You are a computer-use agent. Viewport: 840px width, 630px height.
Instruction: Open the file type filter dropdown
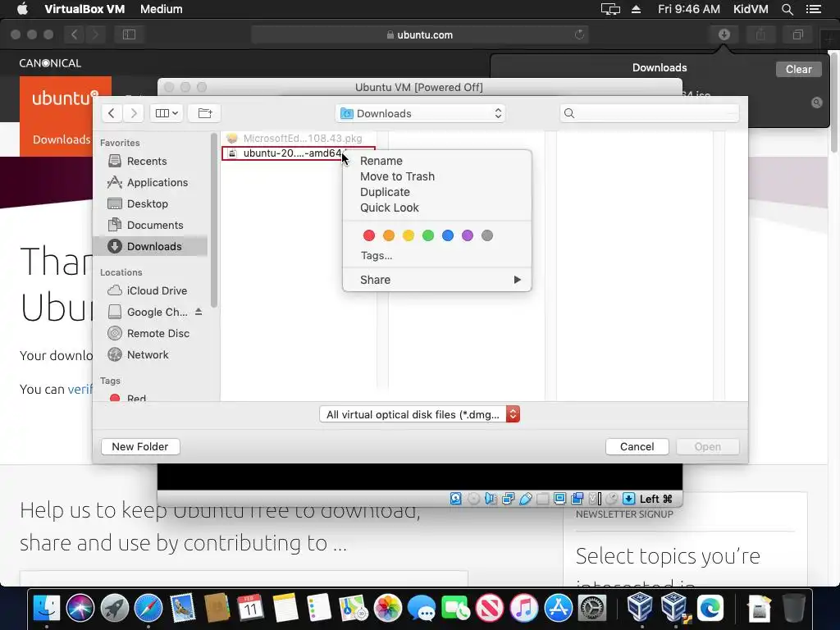click(419, 414)
